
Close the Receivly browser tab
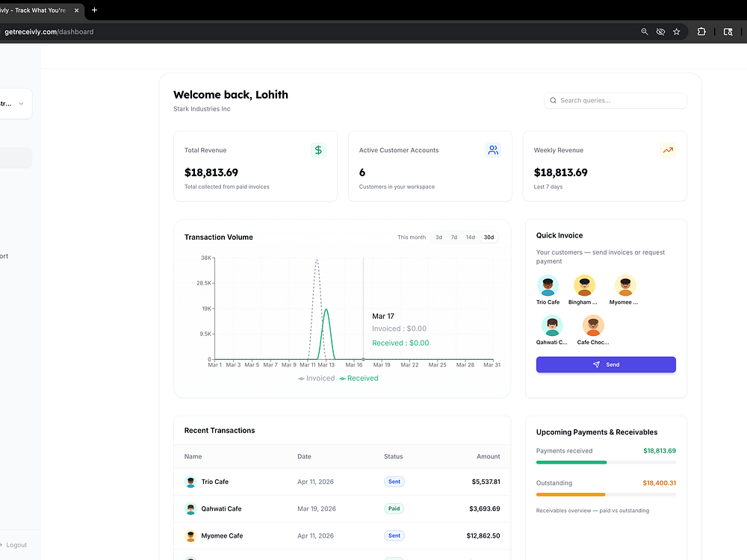[76, 10]
